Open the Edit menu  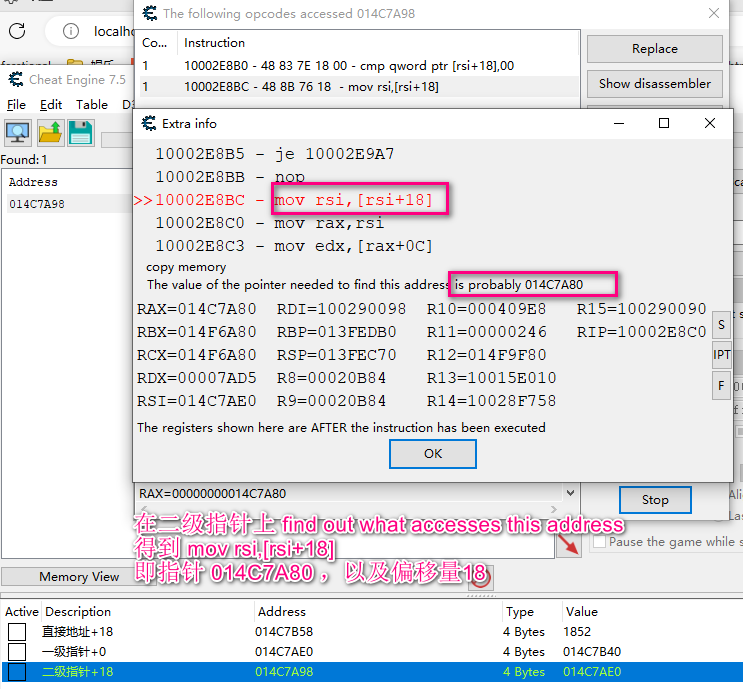[51, 104]
